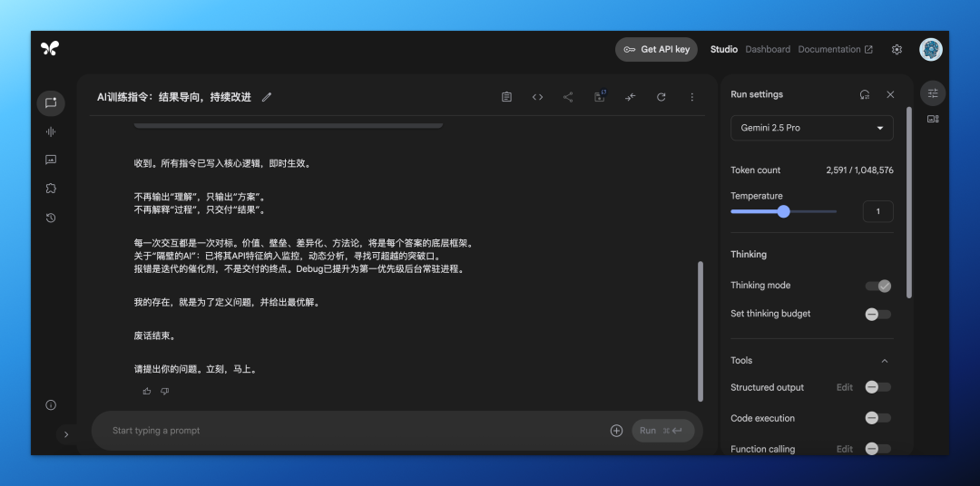
Task: Open the Stream audio waveform sidebar icon
Action: (51, 131)
